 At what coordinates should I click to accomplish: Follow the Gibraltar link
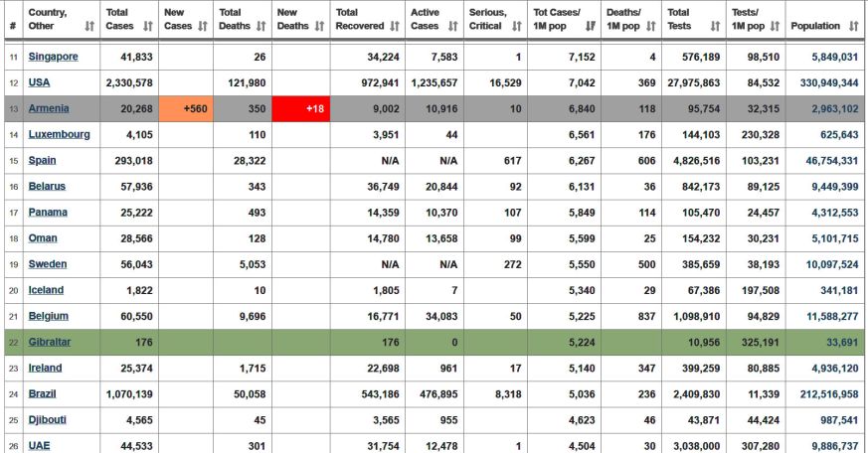(50, 342)
